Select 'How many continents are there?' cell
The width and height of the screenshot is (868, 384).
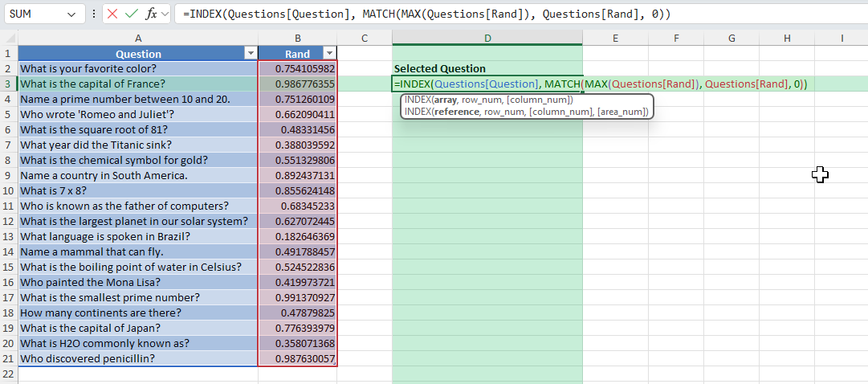tap(138, 313)
